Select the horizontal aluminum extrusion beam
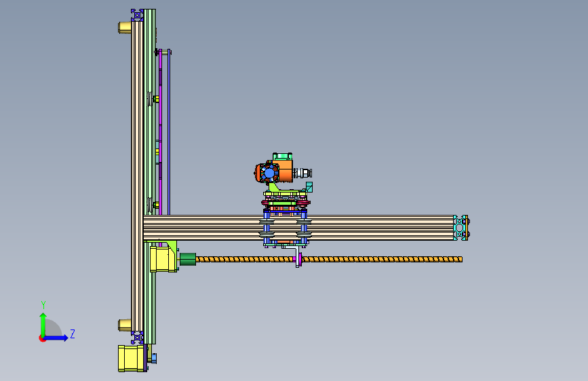The height and width of the screenshot is (381, 588). click(x=298, y=228)
